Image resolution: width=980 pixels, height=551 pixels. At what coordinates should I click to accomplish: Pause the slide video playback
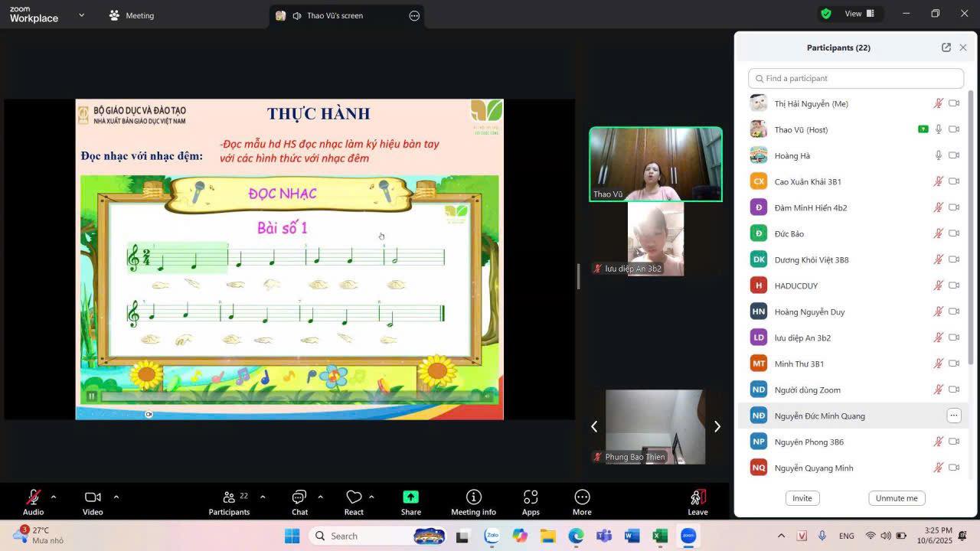click(92, 396)
